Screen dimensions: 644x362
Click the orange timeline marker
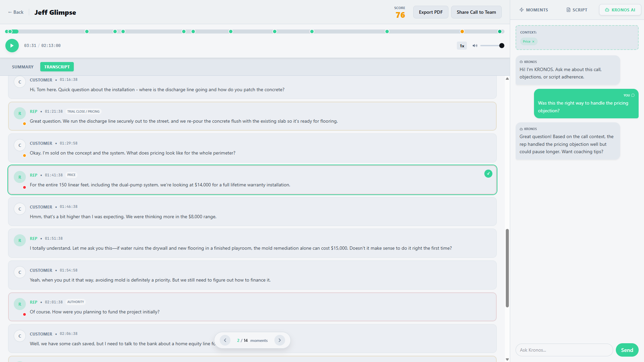(462, 32)
